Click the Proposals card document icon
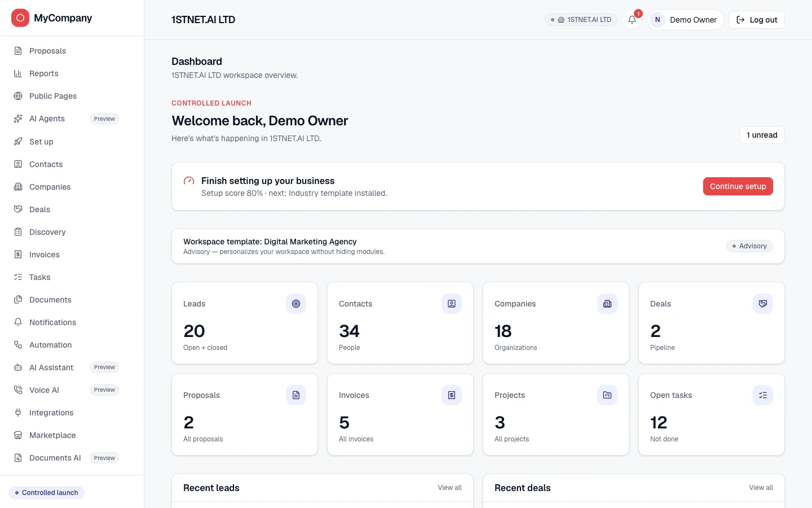The image size is (812, 508). [x=296, y=395]
